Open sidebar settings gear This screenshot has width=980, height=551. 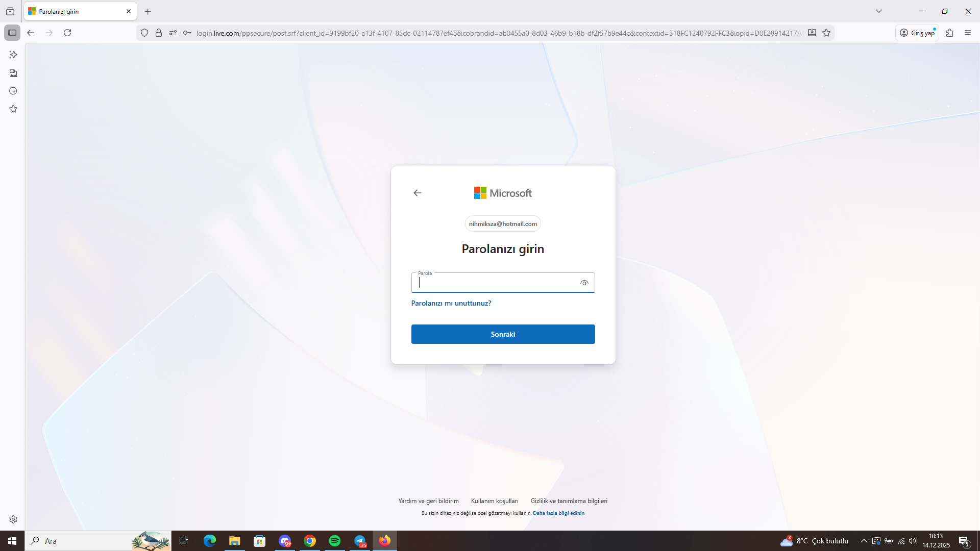pyautogui.click(x=13, y=519)
